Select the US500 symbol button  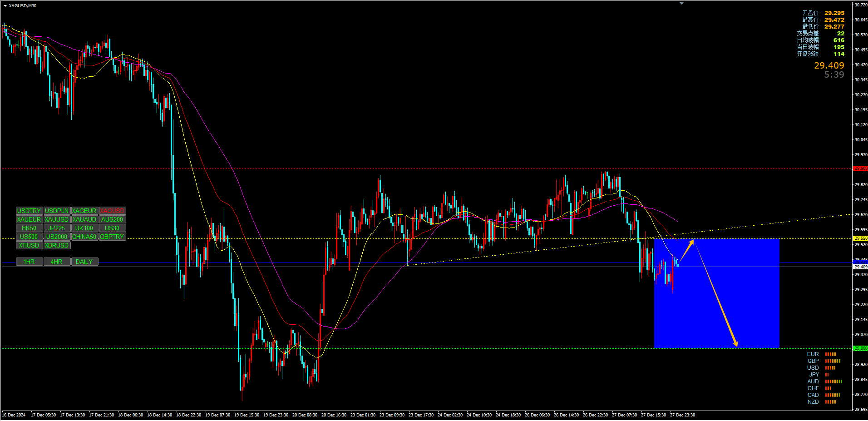[x=29, y=237]
